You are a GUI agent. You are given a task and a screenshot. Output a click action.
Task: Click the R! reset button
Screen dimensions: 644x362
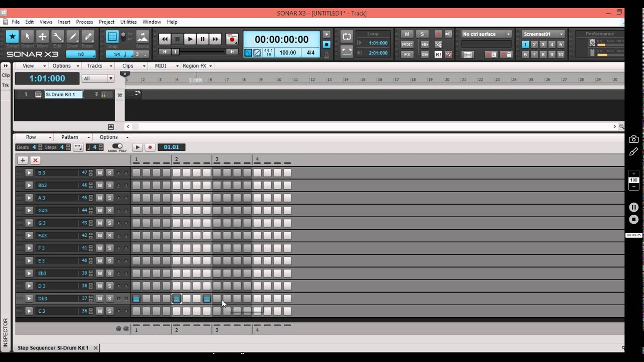pos(438,54)
